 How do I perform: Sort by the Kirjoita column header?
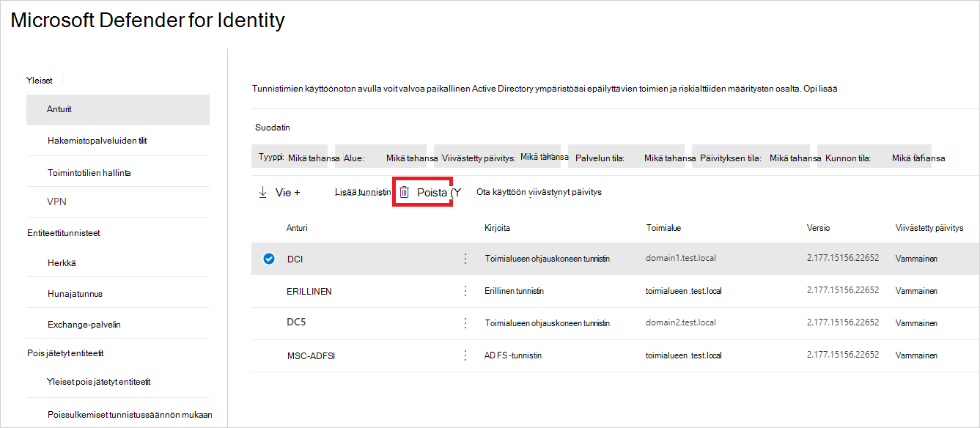[x=498, y=228]
